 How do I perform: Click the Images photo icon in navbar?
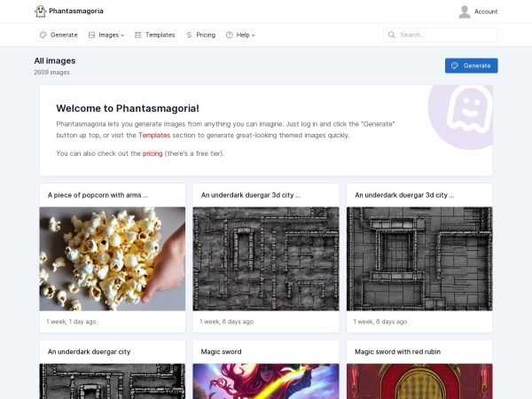click(x=91, y=35)
